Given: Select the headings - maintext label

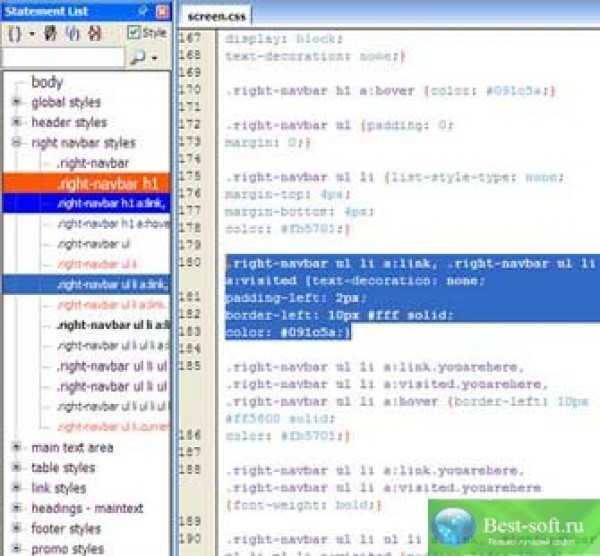Looking at the screenshot, I should pos(87,509).
